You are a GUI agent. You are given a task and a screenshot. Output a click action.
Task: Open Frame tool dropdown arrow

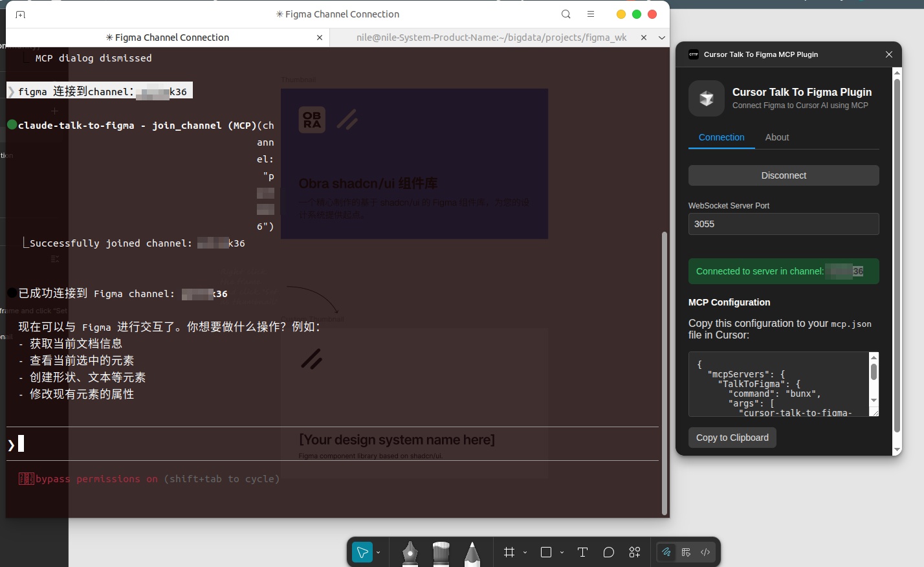coord(525,552)
